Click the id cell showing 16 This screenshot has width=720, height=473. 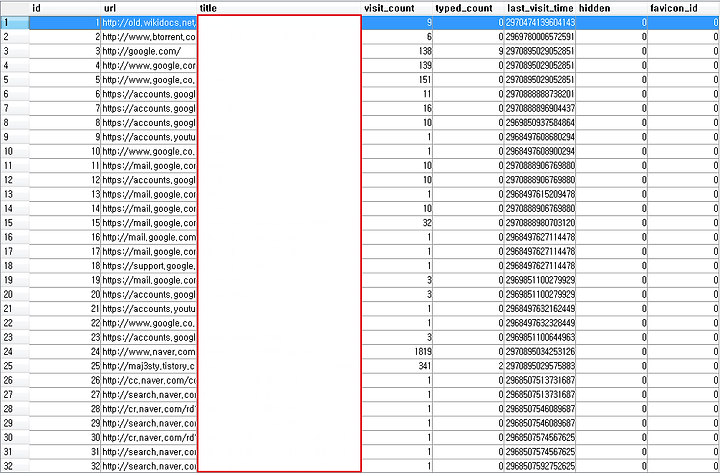[x=65, y=237]
